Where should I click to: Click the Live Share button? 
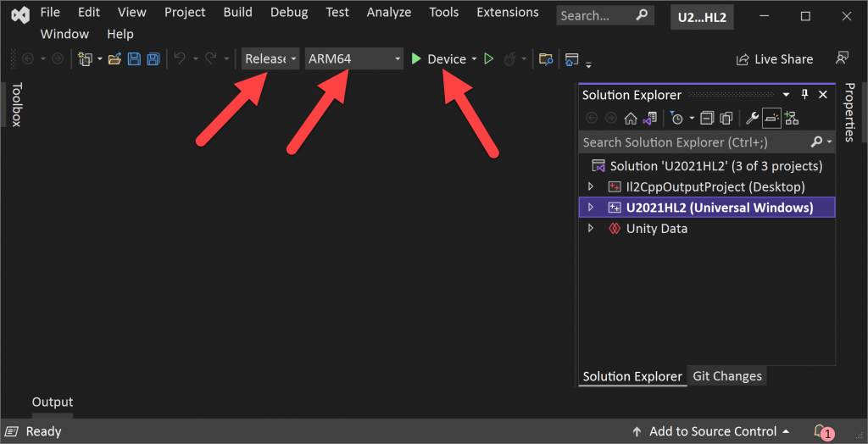point(775,58)
